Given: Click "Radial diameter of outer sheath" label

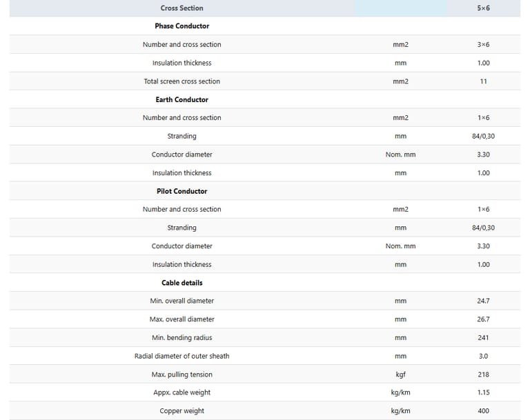Looking at the screenshot, I should pos(181,356).
